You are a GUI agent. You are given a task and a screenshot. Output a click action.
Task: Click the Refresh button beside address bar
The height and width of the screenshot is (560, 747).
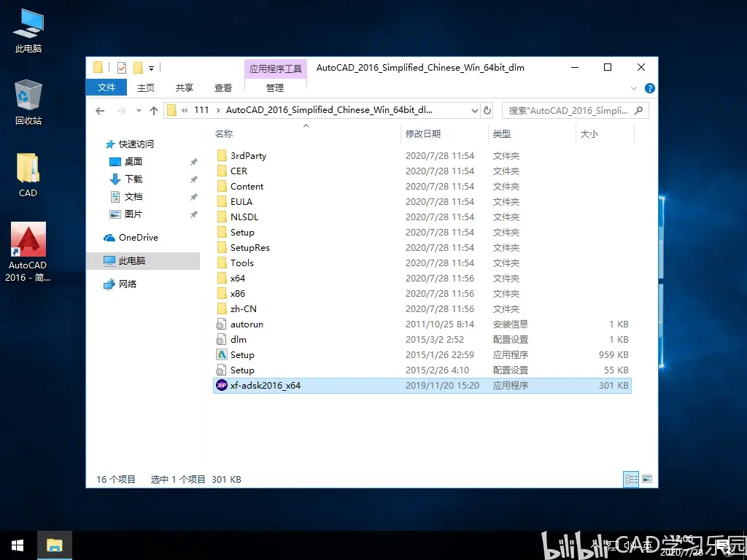487,111
